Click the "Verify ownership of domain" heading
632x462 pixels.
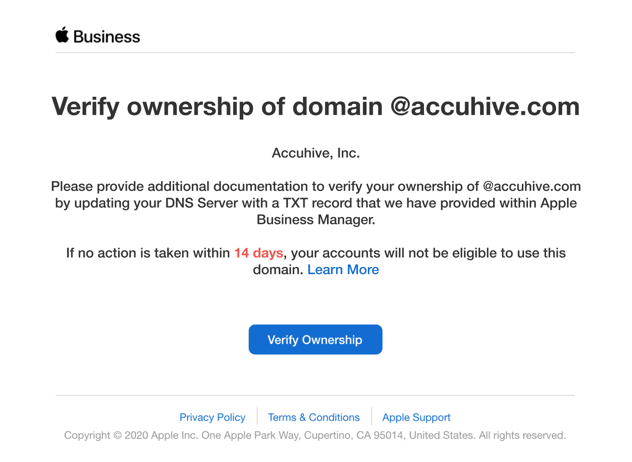tap(216, 107)
